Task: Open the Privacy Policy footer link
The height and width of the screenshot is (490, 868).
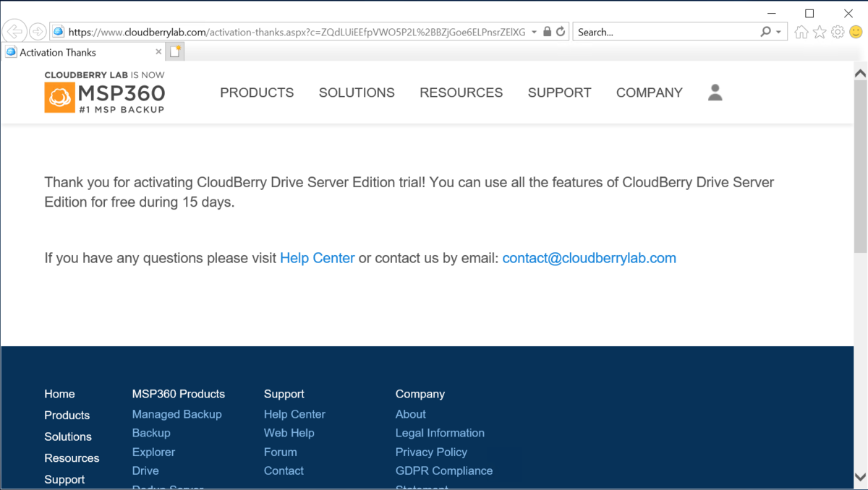Action: pos(431,452)
